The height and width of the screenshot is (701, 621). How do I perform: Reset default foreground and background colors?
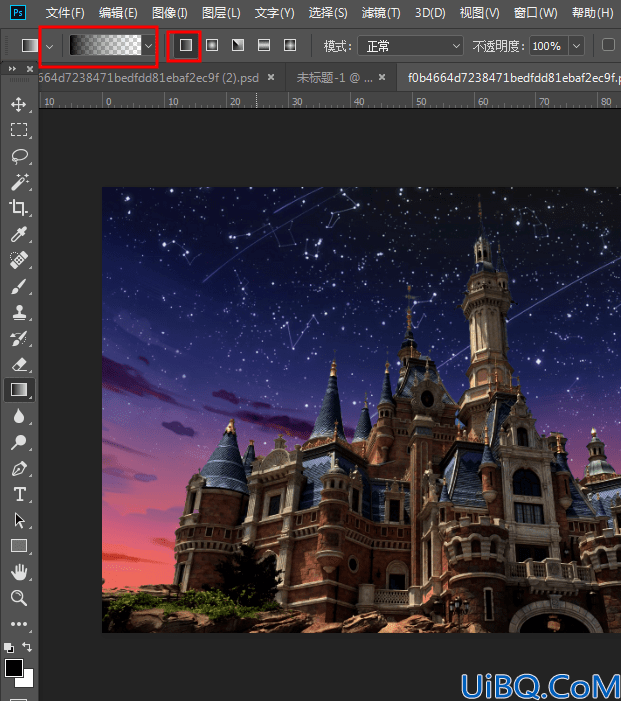point(9,647)
